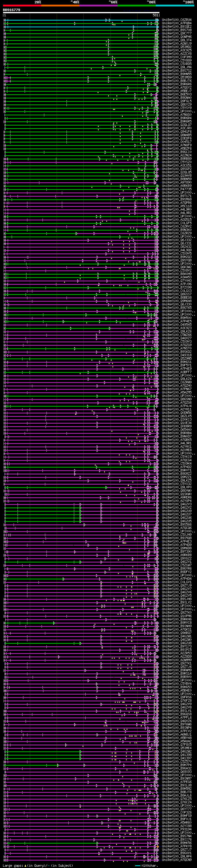Select label UniRef100_Q7Y0H3

177,281
